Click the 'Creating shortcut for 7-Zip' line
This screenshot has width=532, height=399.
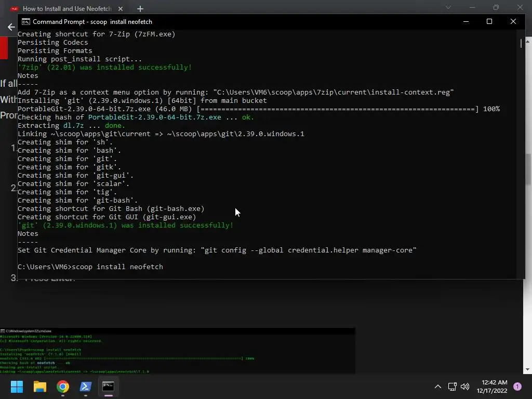[x=96, y=34]
